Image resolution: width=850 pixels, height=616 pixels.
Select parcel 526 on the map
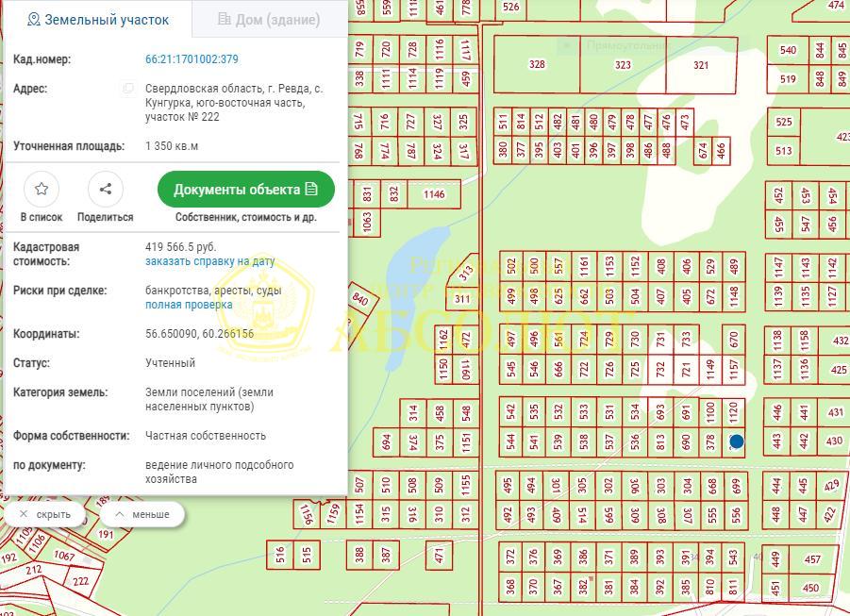[510, 7]
